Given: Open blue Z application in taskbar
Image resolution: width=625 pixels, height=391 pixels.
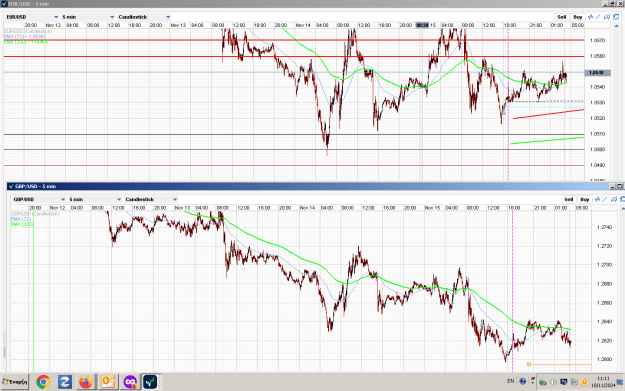Looking at the screenshot, I should tap(65, 382).
